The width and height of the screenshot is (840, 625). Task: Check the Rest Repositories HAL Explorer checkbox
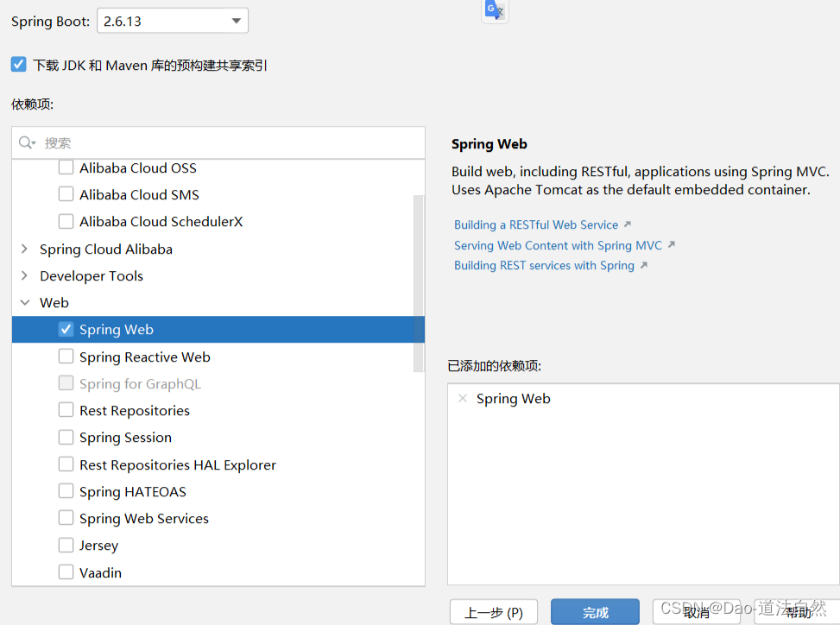click(x=66, y=464)
